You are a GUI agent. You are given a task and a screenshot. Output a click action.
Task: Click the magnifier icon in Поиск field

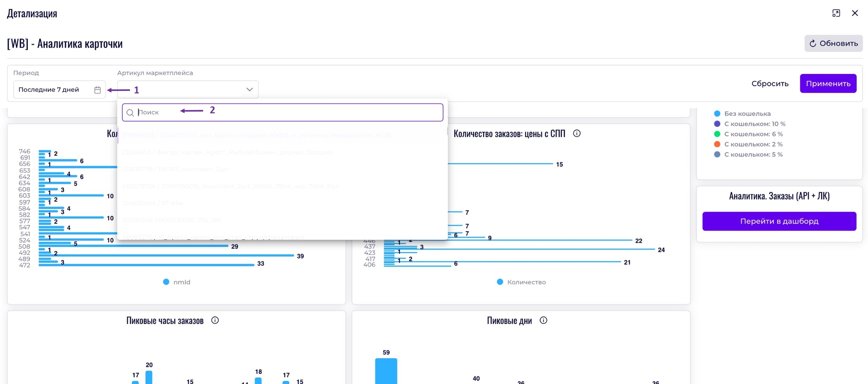130,113
